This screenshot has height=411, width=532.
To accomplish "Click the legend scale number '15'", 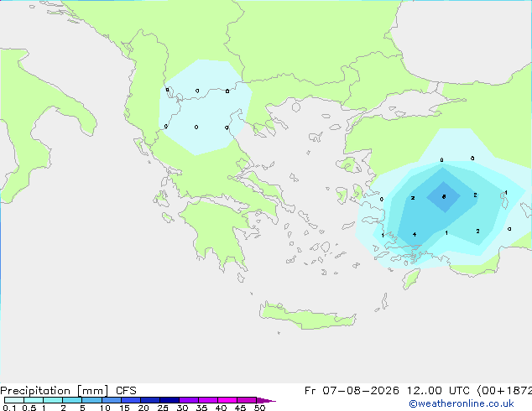I will click(124, 408).
